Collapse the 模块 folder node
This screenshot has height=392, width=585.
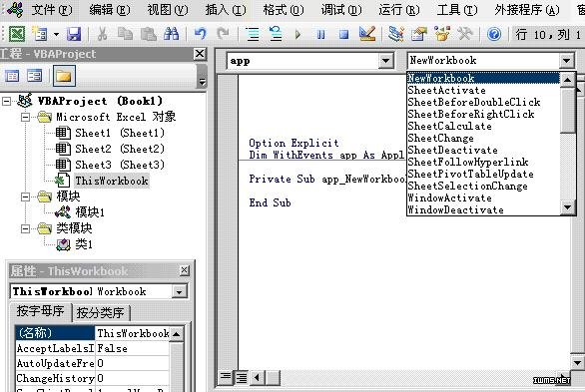tap(25, 196)
